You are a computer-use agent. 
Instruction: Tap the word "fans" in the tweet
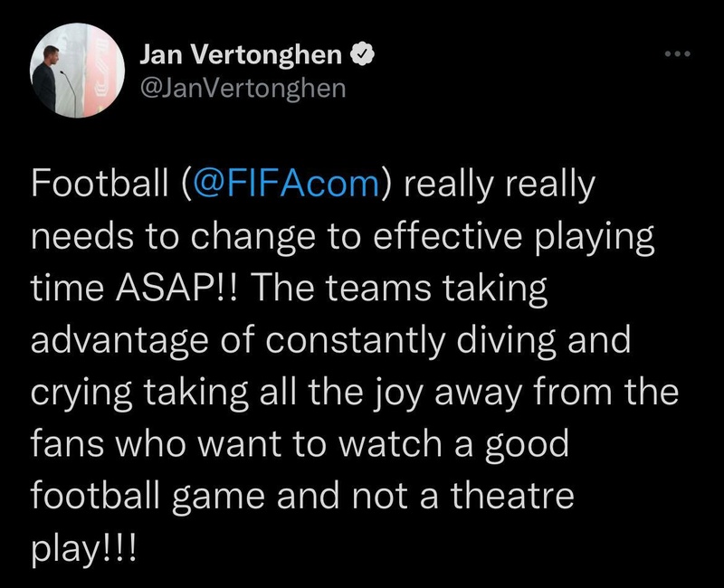[x=65, y=446]
